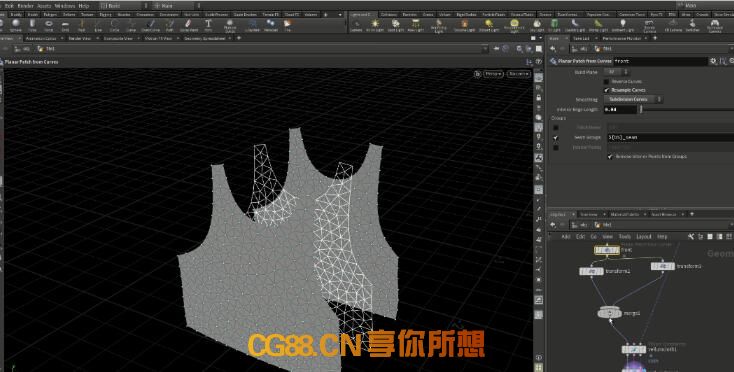The image size is (734, 372).
Task: Select the merge1 node in network
Action: click(609, 313)
